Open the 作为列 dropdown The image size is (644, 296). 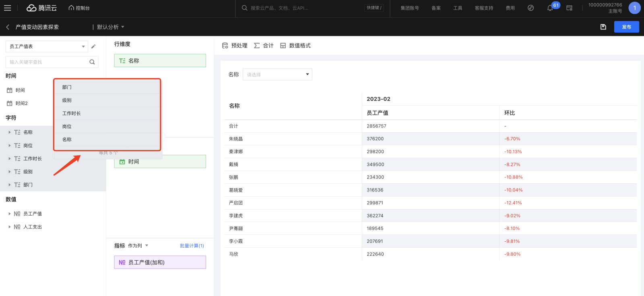click(x=138, y=246)
